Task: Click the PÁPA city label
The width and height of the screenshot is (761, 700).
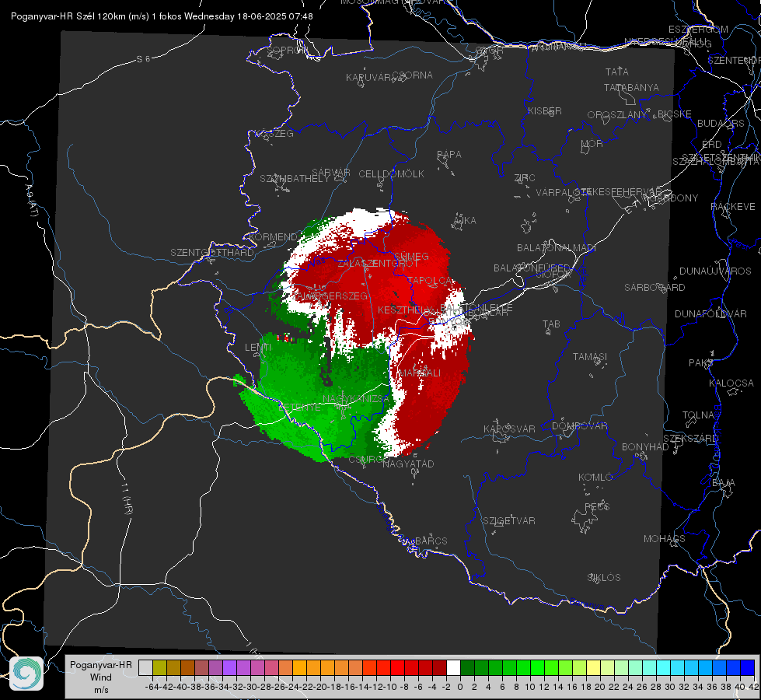Action: [x=449, y=155]
